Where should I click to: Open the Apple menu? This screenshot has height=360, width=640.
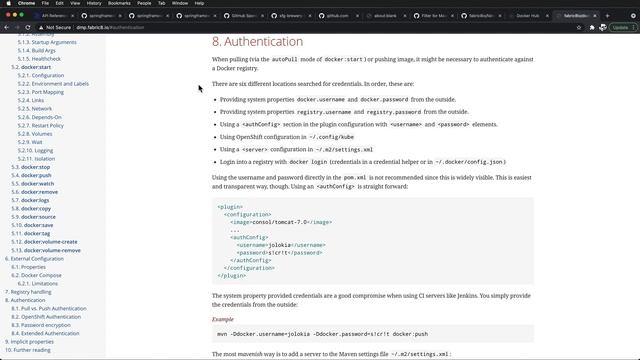tap(8, 3)
